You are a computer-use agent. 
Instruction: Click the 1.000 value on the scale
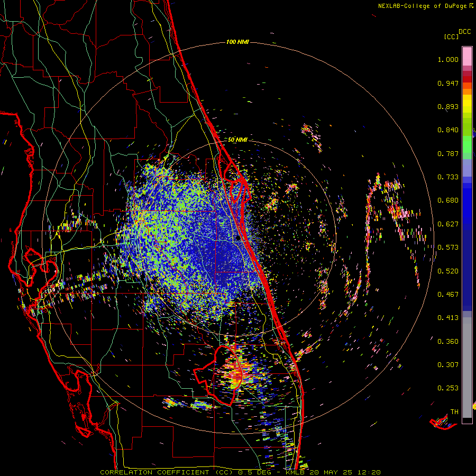(x=448, y=59)
